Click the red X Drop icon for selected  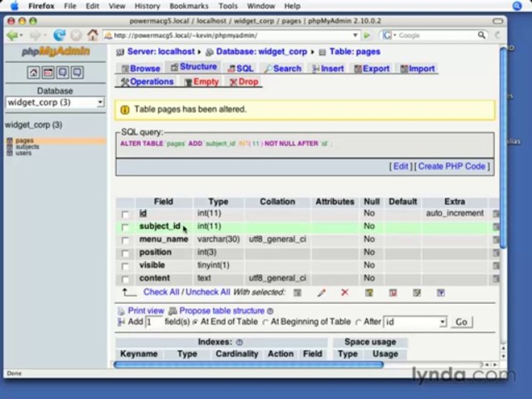pos(345,292)
